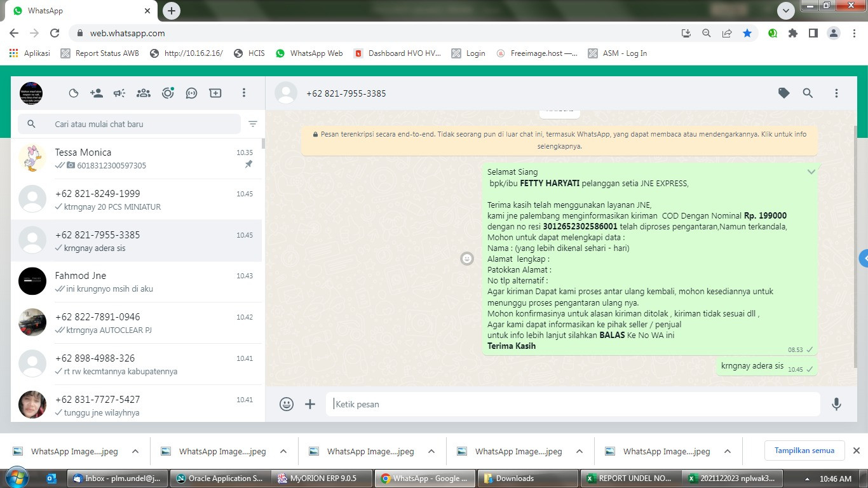Open Freeimage.host bookmark
This screenshot has width=868, height=488.
(x=537, y=53)
